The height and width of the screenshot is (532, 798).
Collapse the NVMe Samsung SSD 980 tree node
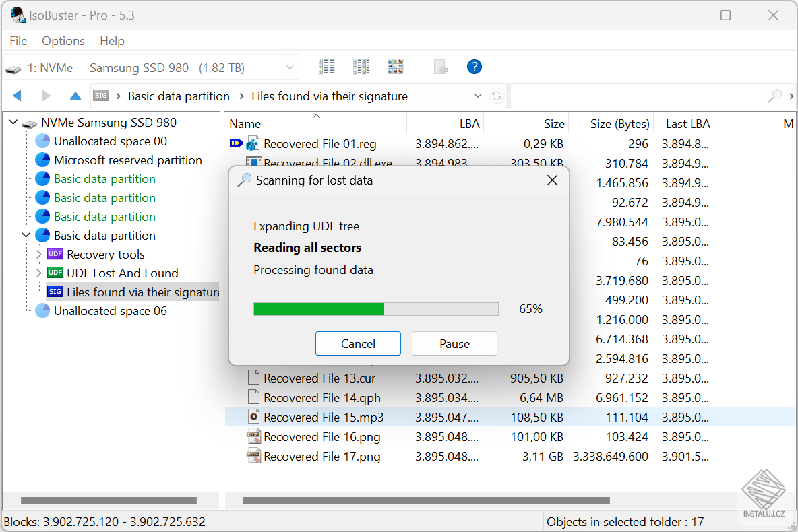pos(13,122)
